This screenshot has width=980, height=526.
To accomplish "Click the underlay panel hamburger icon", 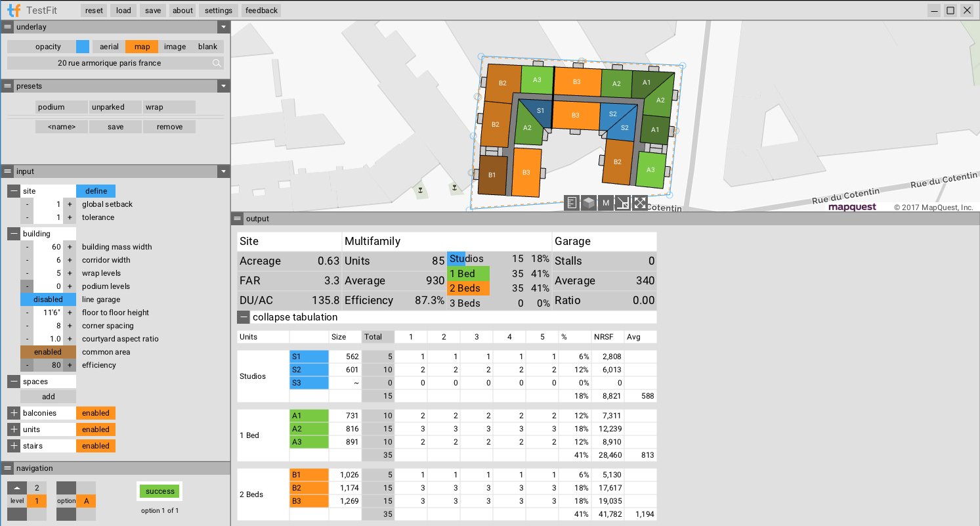I will (7, 27).
